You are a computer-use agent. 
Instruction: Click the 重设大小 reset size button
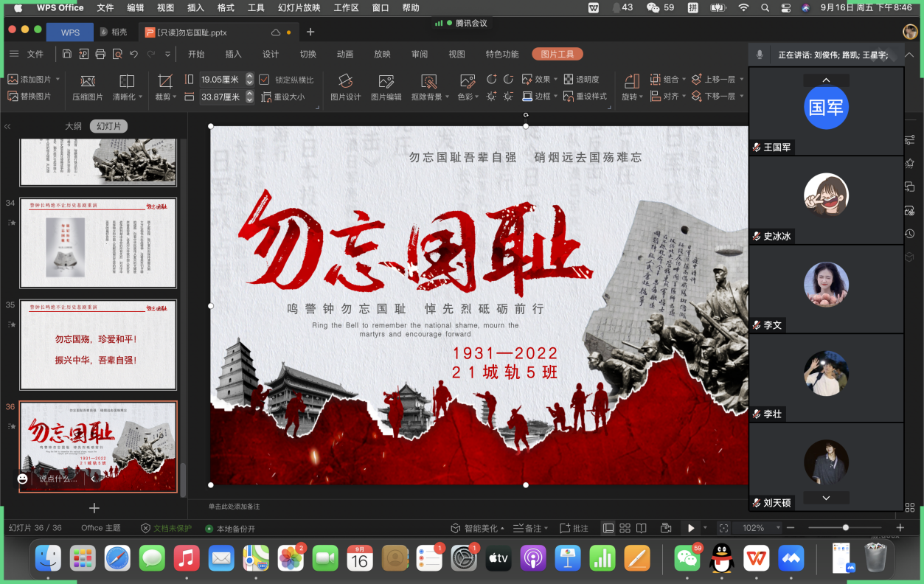[x=283, y=97]
